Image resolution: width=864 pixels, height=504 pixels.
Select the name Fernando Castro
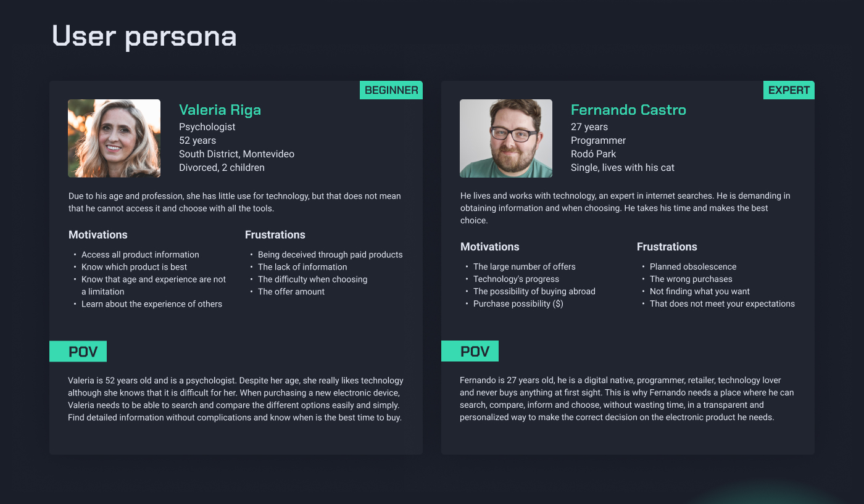pyautogui.click(x=628, y=110)
